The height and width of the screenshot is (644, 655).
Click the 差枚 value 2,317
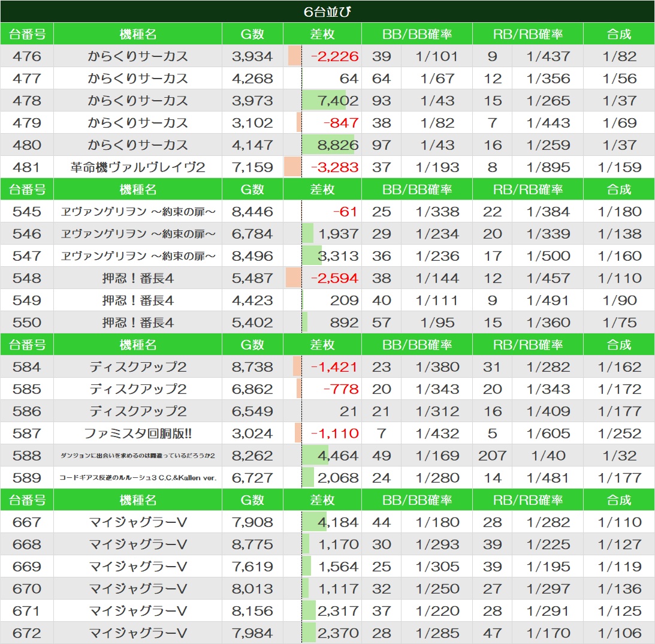tap(338, 610)
